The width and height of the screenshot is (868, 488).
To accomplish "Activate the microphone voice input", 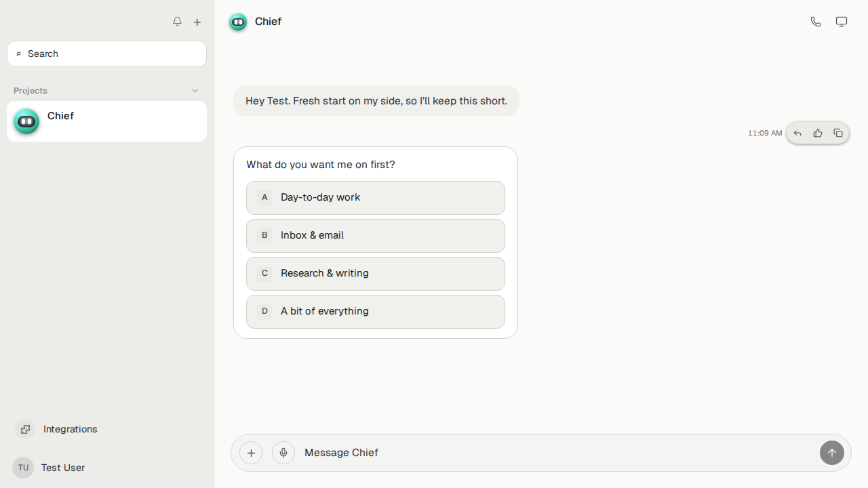I will click(283, 453).
